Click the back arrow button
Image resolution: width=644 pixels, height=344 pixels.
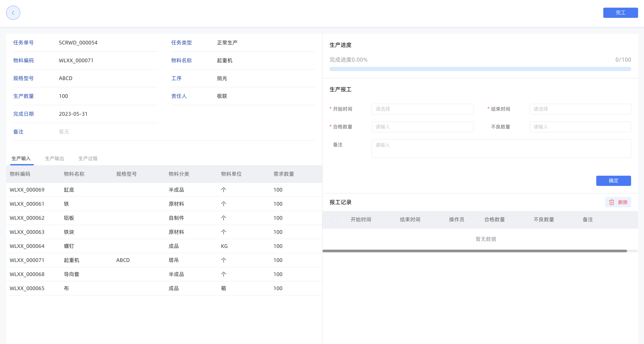point(13,13)
